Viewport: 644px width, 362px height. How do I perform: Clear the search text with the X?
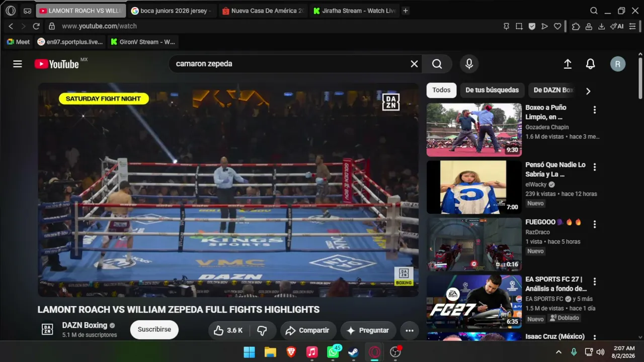point(414,64)
